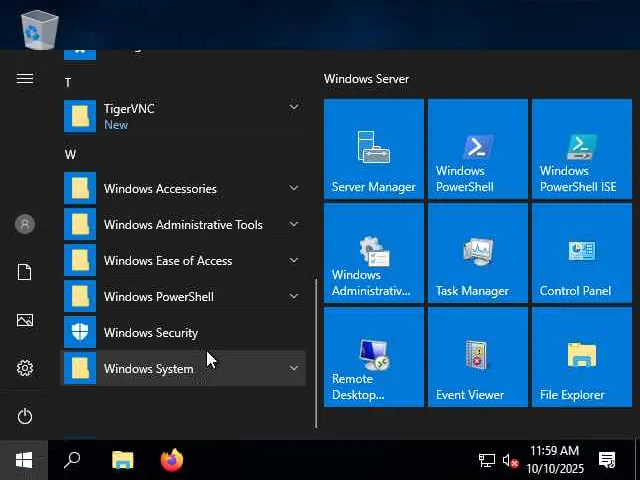Click the Power icon in Start sidebar
The image size is (640, 480).
click(x=24, y=416)
